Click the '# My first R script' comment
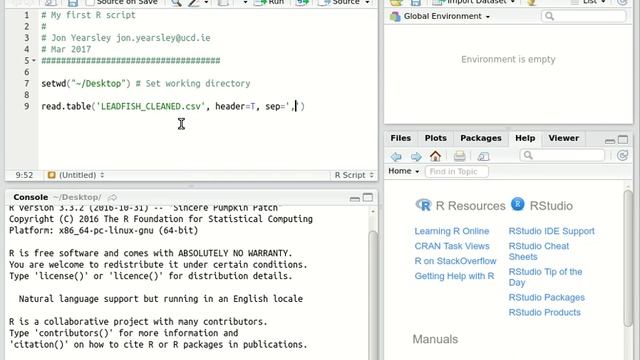 click(x=88, y=15)
